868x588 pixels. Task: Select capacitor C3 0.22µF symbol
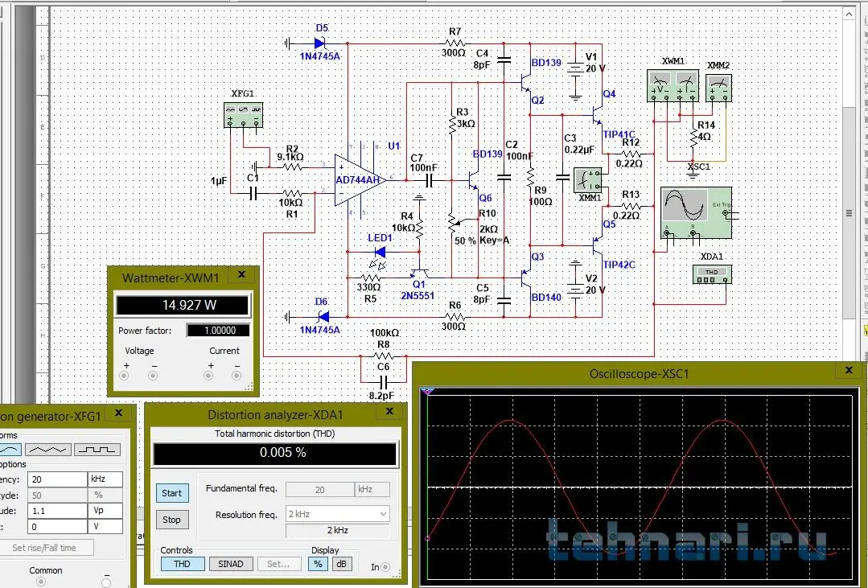pyautogui.click(x=562, y=179)
